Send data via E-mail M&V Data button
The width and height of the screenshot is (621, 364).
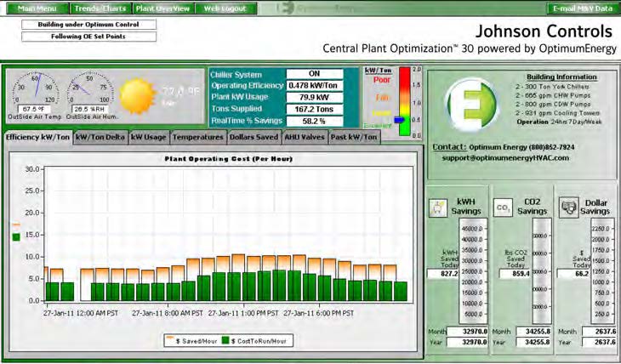point(583,9)
